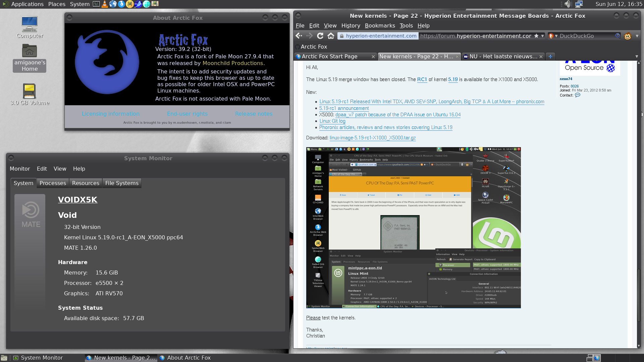
Task: Click the browser Back arrow button
Action: coord(299,36)
